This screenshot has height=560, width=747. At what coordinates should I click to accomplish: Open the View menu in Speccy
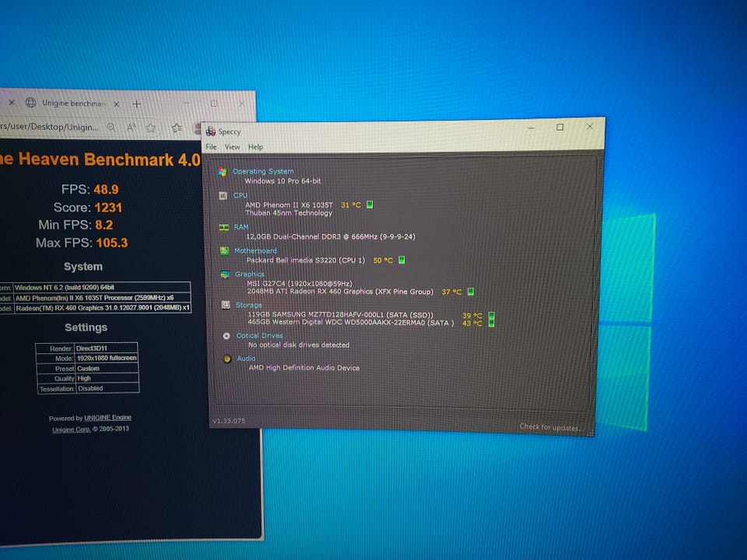[232, 147]
